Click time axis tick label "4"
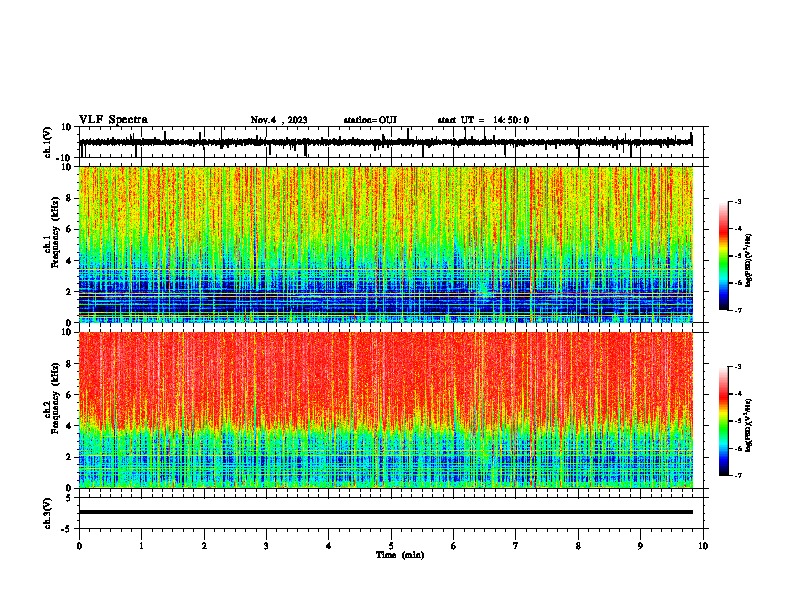The height and width of the screenshot is (612, 792). tap(329, 546)
